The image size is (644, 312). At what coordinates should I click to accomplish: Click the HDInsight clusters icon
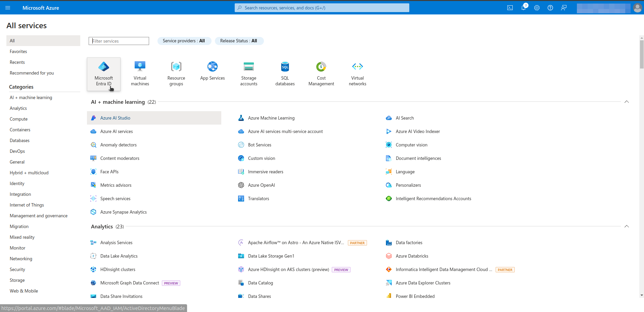pyautogui.click(x=93, y=269)
